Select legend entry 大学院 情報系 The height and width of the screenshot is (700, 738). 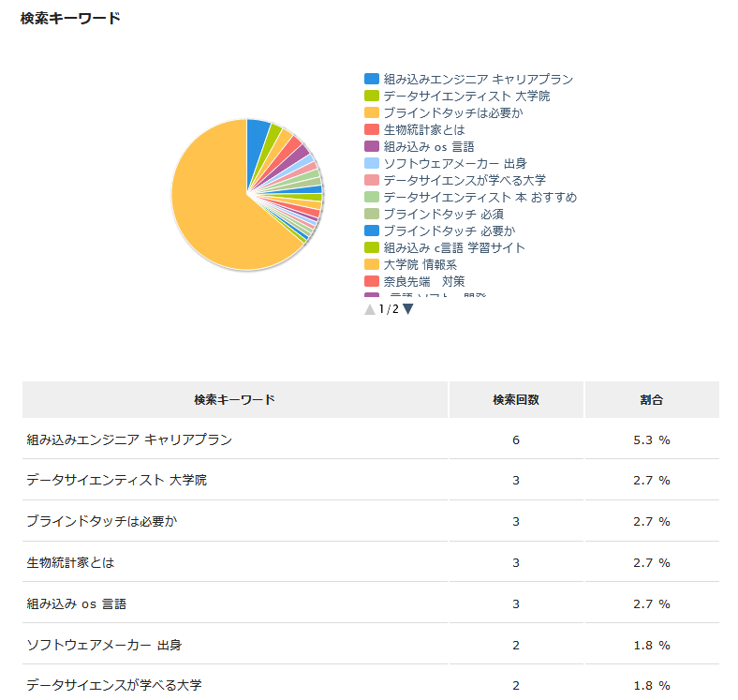point(410,265)
